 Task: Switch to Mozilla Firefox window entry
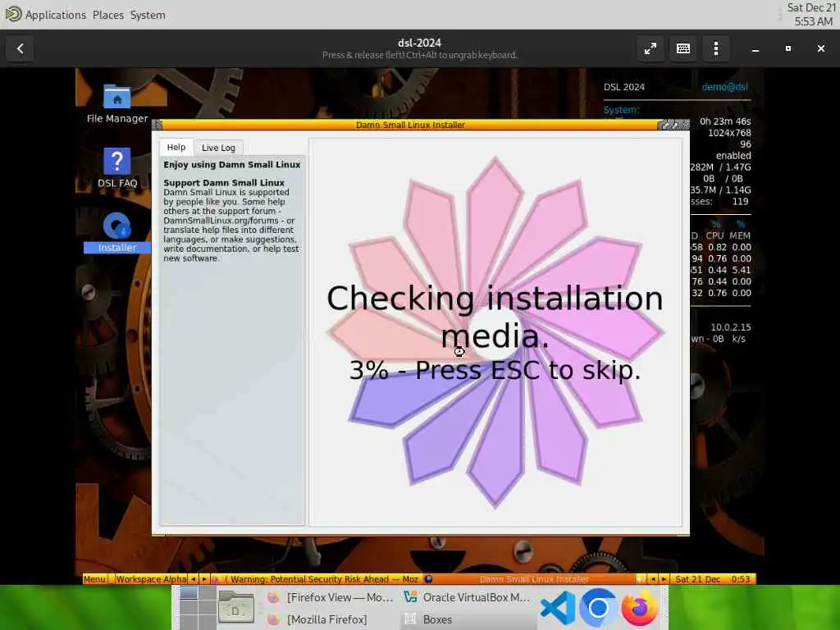point(317,619)
